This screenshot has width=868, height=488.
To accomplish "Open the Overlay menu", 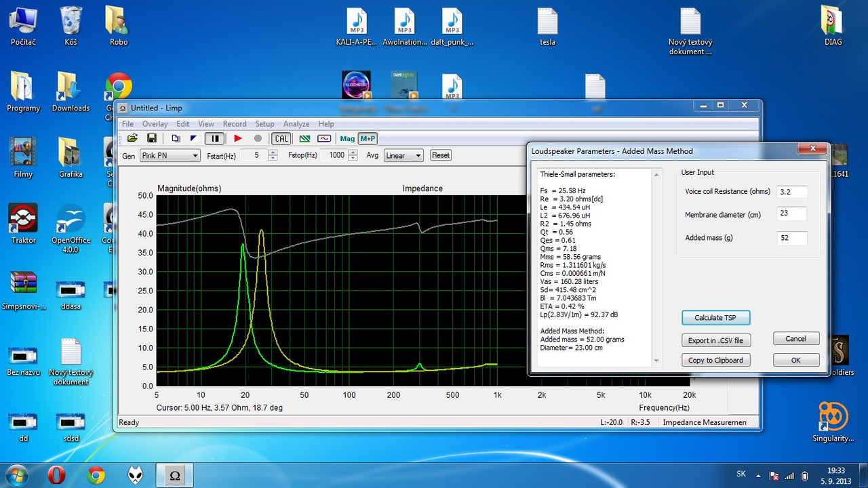I will 155,124.
